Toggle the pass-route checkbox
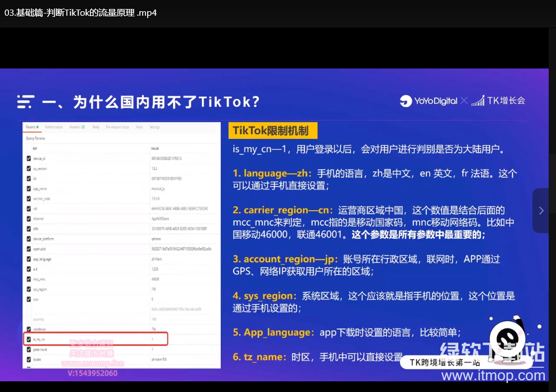The width and height of the screenshot is (556, 392). [29, 349]
